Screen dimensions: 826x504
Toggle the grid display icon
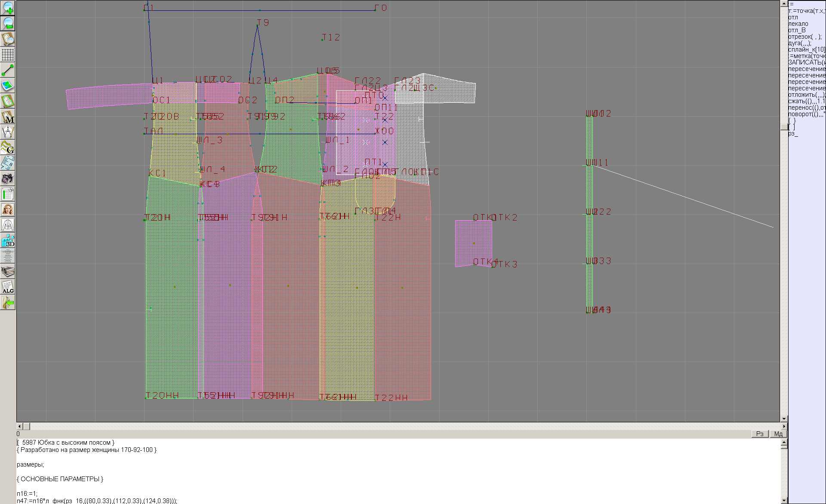coord(8,55)
